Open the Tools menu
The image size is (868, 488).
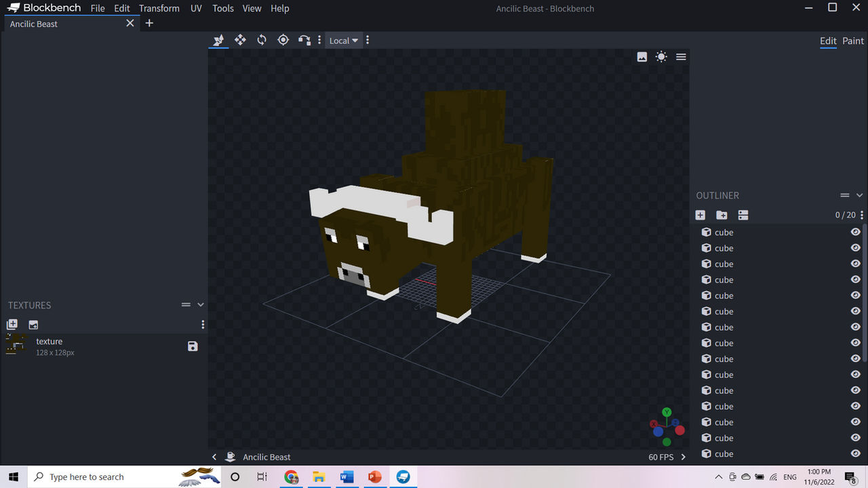click(223, 8)
